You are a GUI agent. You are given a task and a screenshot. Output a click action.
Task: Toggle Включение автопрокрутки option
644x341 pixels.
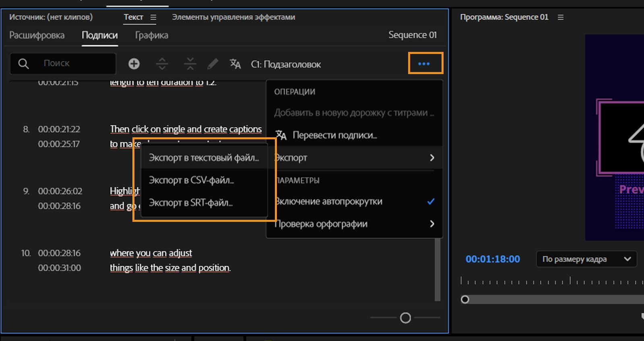[354, 201]
